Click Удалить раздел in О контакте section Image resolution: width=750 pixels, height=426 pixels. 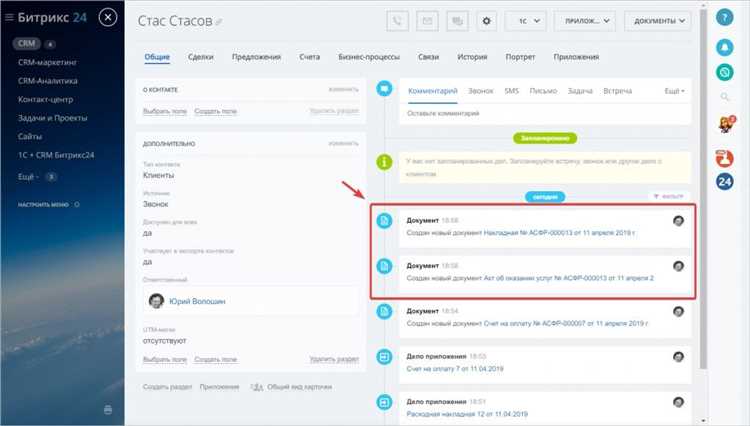pos(334,111)
